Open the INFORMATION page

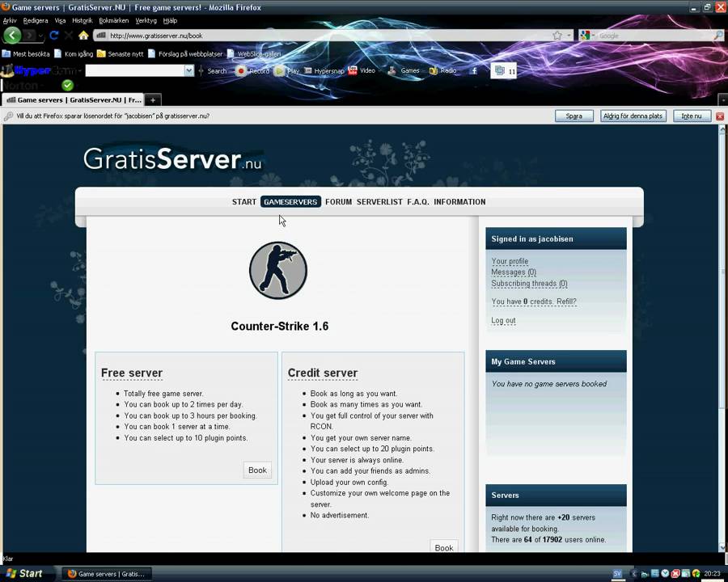459,202
